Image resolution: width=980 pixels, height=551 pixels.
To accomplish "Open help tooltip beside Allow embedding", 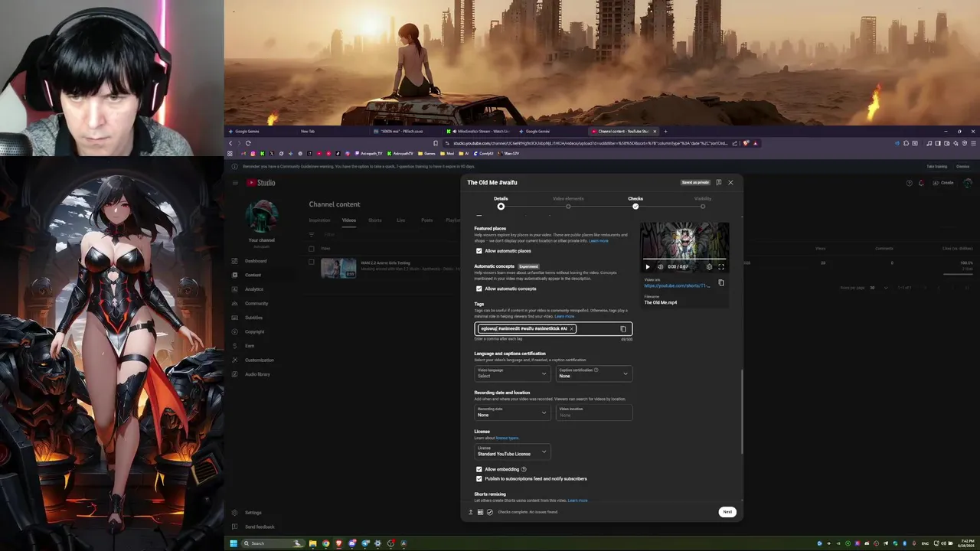I will coord(524,469).
